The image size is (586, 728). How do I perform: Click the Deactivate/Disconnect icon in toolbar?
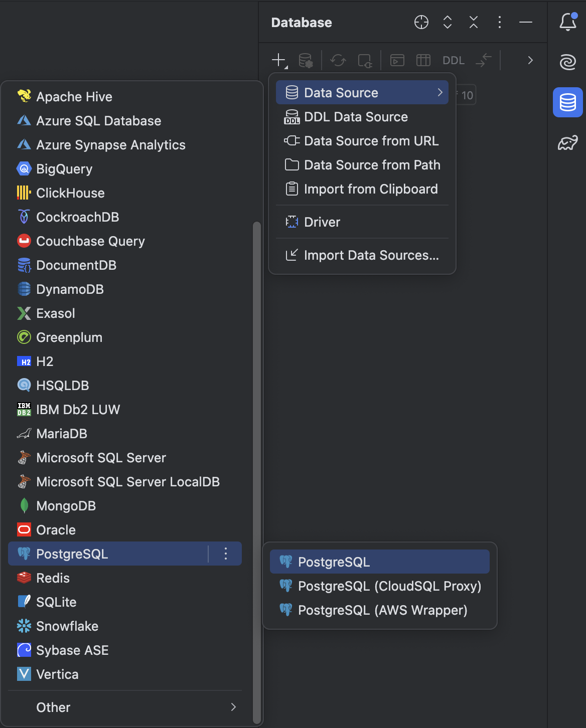tap(365, 61)
